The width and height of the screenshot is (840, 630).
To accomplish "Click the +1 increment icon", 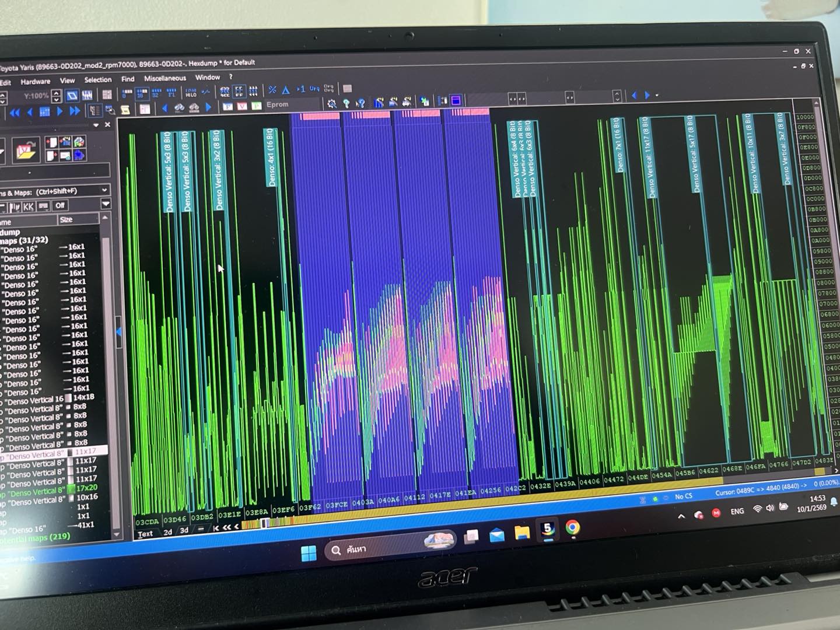I will 300,89.
